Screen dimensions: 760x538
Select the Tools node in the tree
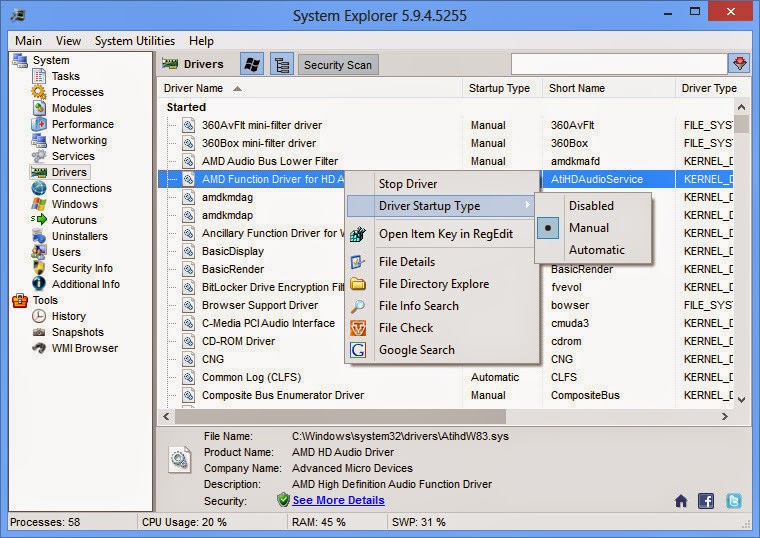(x=45, y=300)
